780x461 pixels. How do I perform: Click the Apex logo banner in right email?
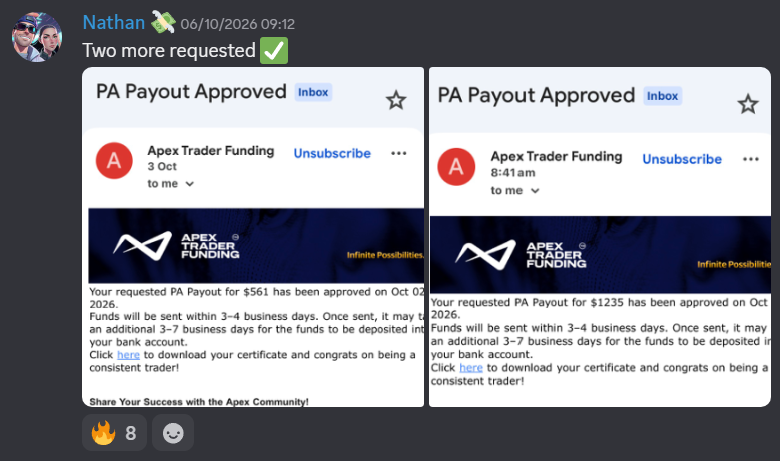[600, 255]
